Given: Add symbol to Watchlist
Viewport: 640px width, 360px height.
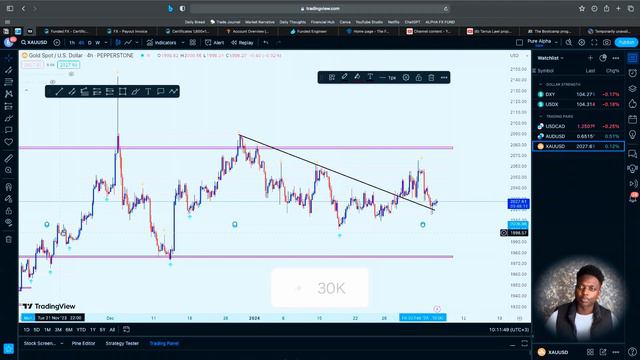Looking at the screenshot, I should click(x=590, y=58).
